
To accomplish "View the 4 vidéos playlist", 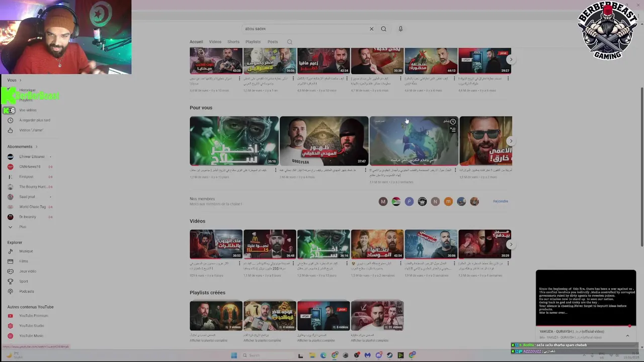I will tap(270, 316).
